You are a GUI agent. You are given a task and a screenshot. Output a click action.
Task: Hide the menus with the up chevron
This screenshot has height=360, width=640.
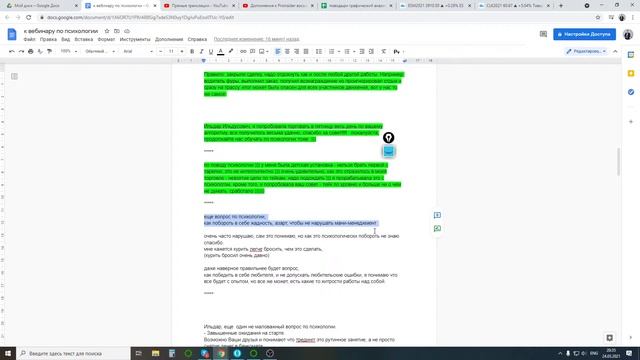pos(616,51)
